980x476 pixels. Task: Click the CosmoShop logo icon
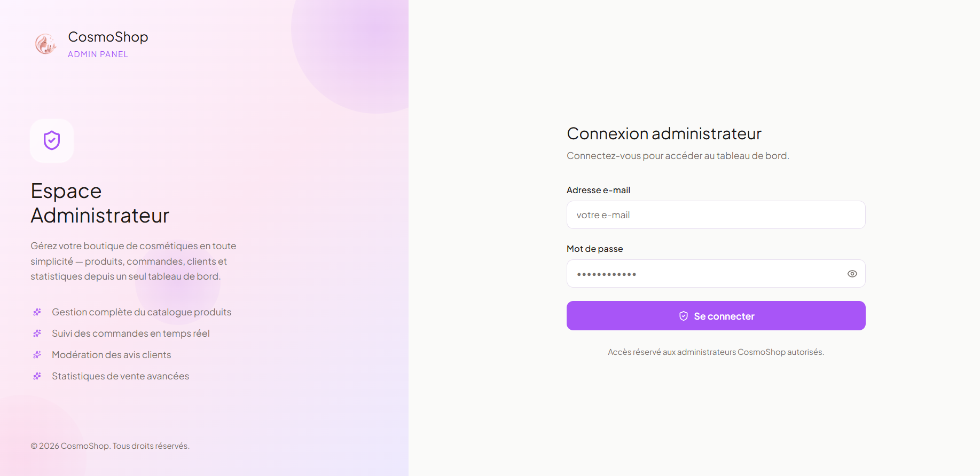point(46,44)
